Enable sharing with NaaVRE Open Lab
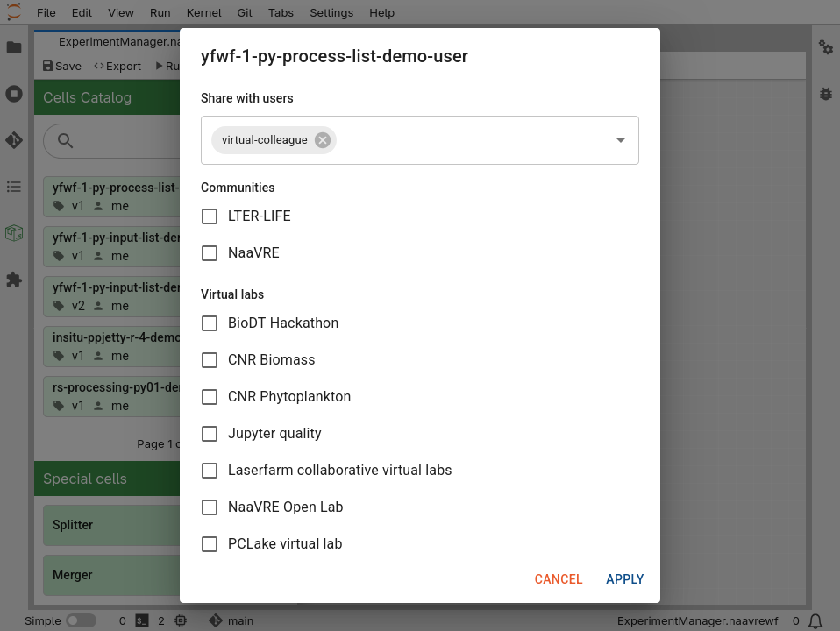The height and width of the screenshot is (631, 840). click(210, 507)
